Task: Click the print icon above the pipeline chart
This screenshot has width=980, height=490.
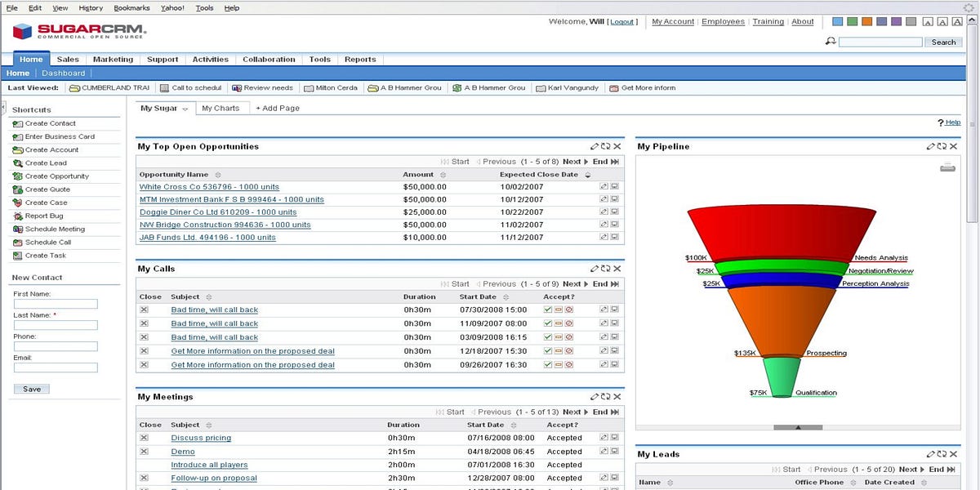Action: [947, 167]
